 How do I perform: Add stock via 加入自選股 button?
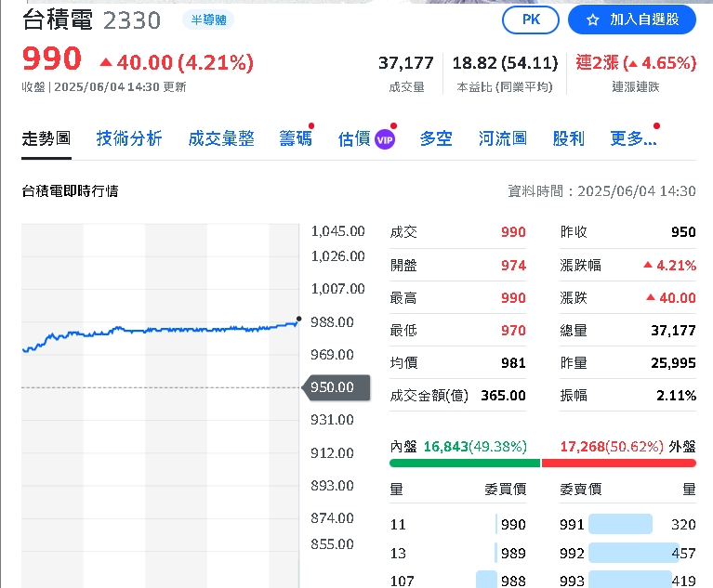pyautogui.click(x=631, y=20)
